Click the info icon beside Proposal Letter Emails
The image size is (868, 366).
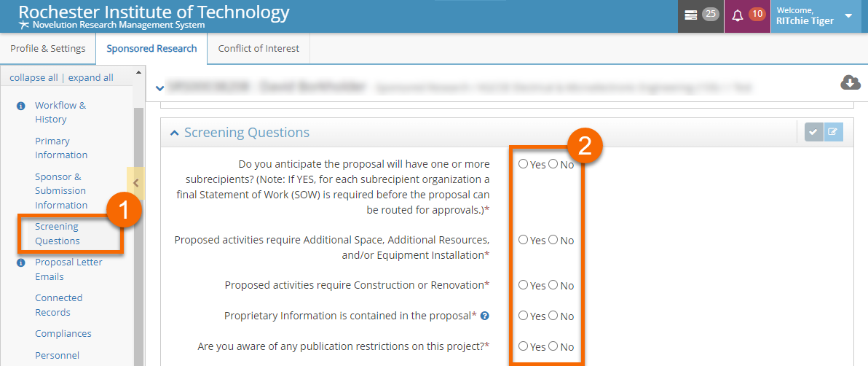(x=21, y=262)
